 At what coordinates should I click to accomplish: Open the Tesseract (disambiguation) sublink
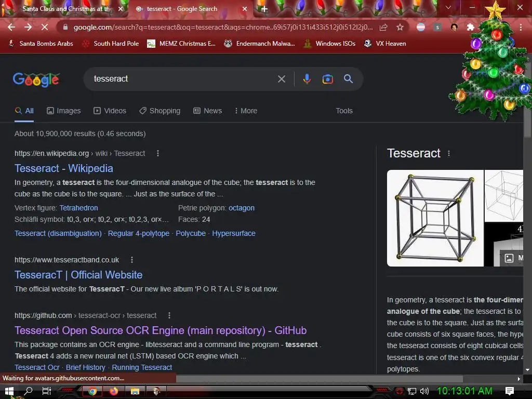[58, 233]
